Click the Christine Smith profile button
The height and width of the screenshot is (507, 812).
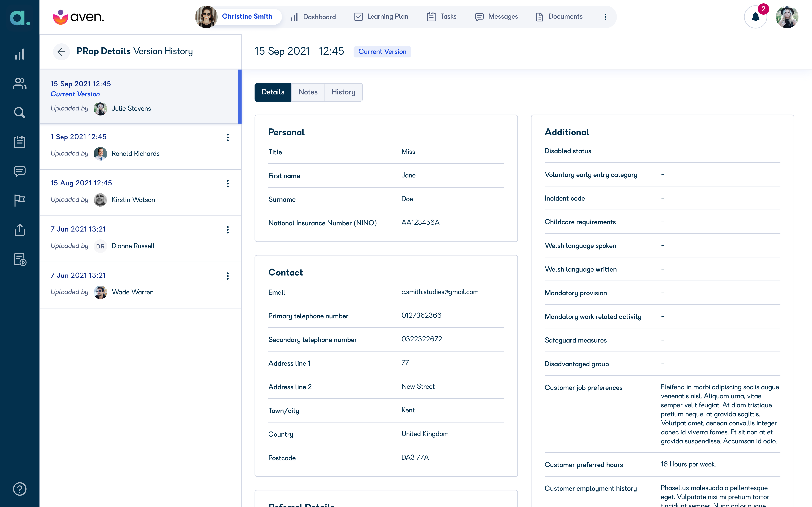point(238,17)
